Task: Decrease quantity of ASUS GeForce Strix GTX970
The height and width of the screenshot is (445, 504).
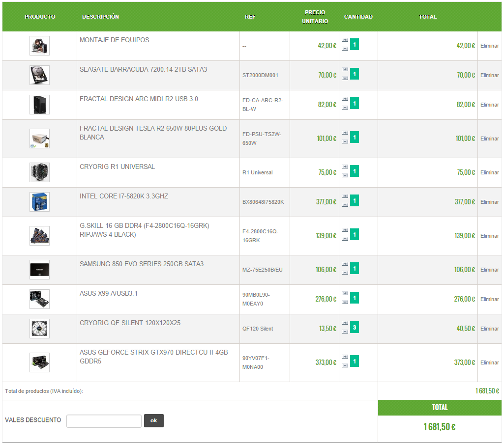Action: tap(345, 366)
